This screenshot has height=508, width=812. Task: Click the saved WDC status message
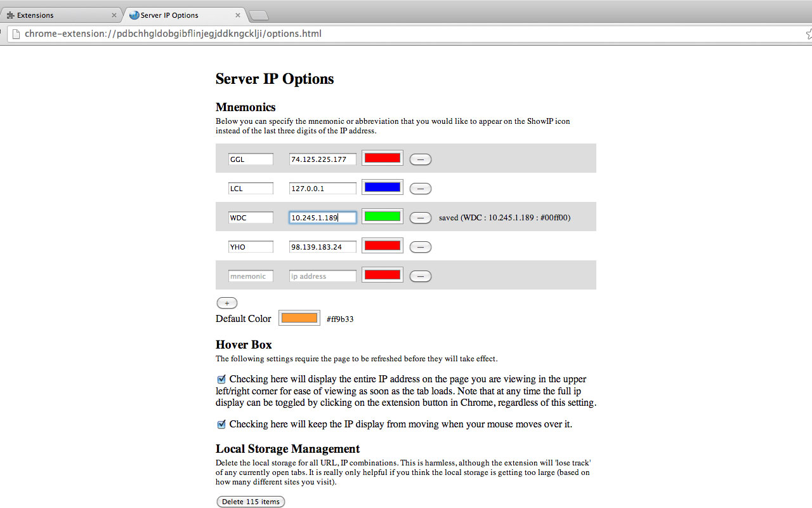504,218
